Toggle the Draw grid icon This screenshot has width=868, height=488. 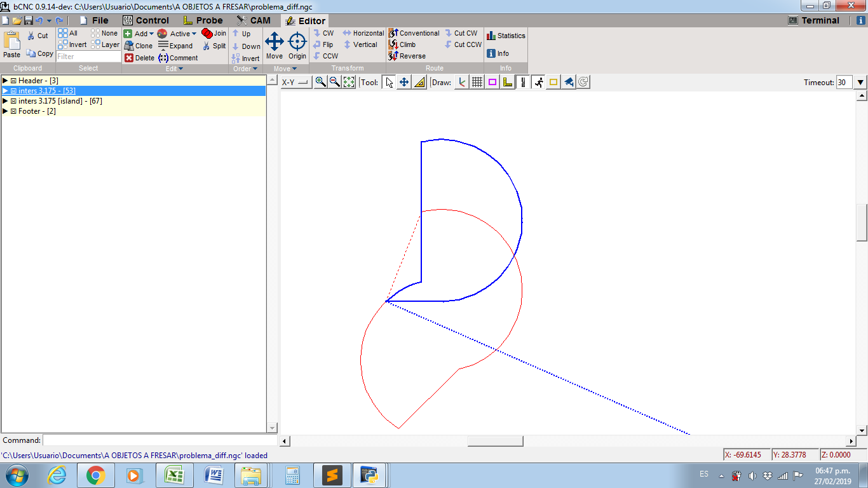[x=476, y=81]
